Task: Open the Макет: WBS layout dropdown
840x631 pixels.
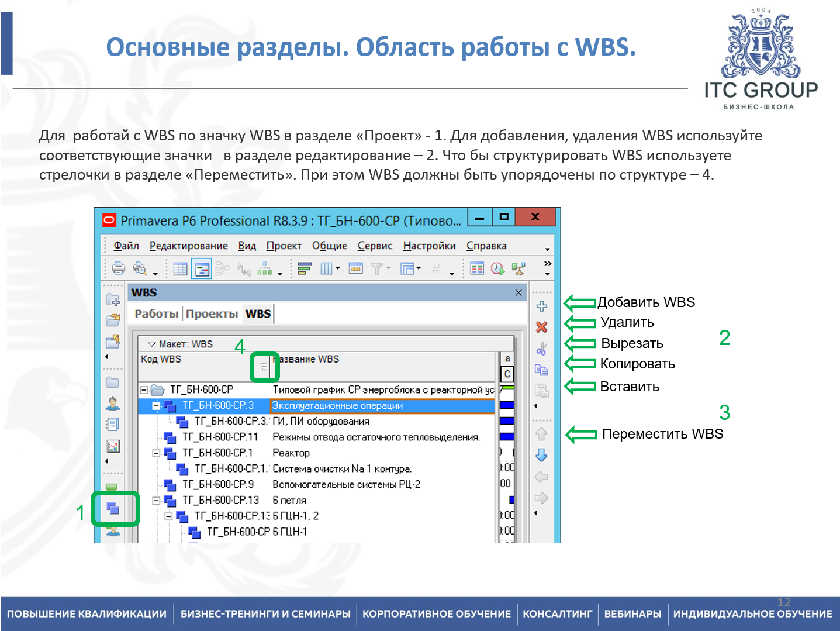Action: pyautogui.click(x=152, y=344)
